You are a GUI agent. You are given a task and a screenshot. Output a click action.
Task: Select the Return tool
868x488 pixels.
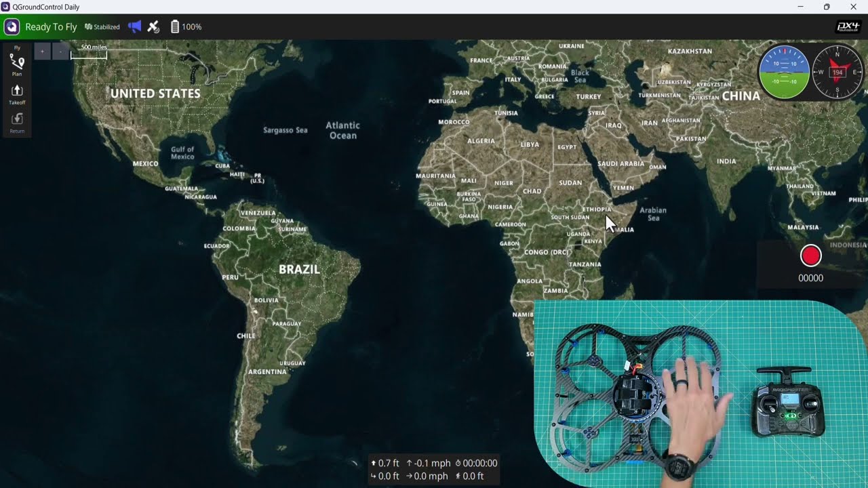17,123
